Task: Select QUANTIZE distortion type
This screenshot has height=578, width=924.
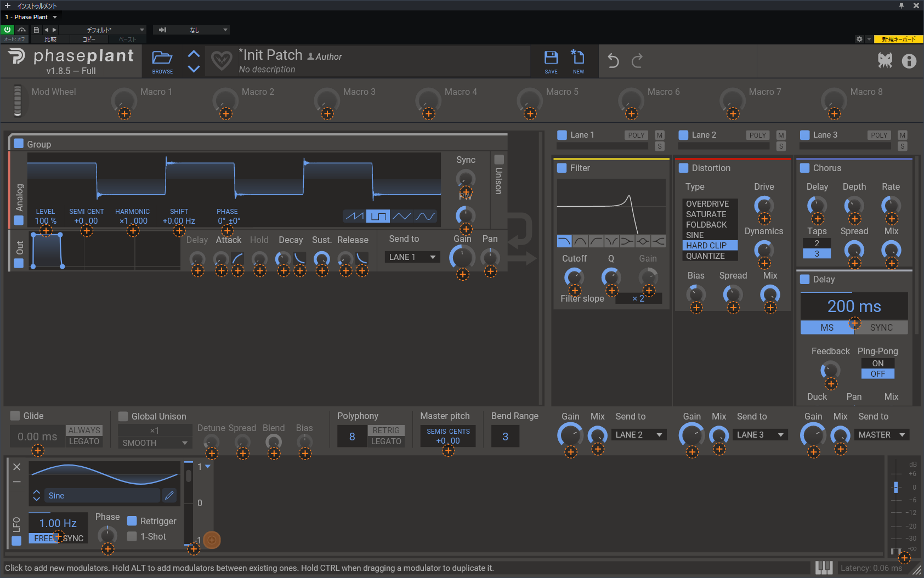Action: pos(710,256)
